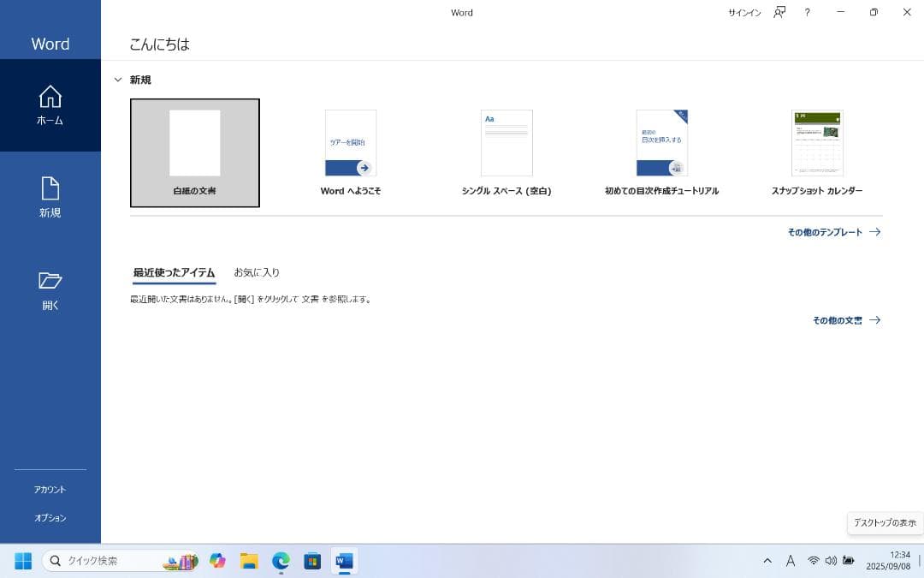Screen dimensions: 924x578
Task: Open Word オプション from the sidebar
Action: (x=50, y=517)
